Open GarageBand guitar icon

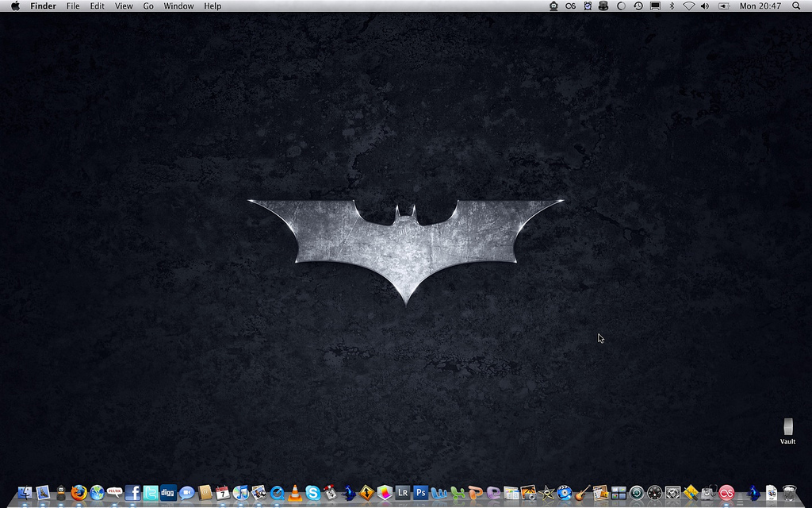[x=583, y=492]
